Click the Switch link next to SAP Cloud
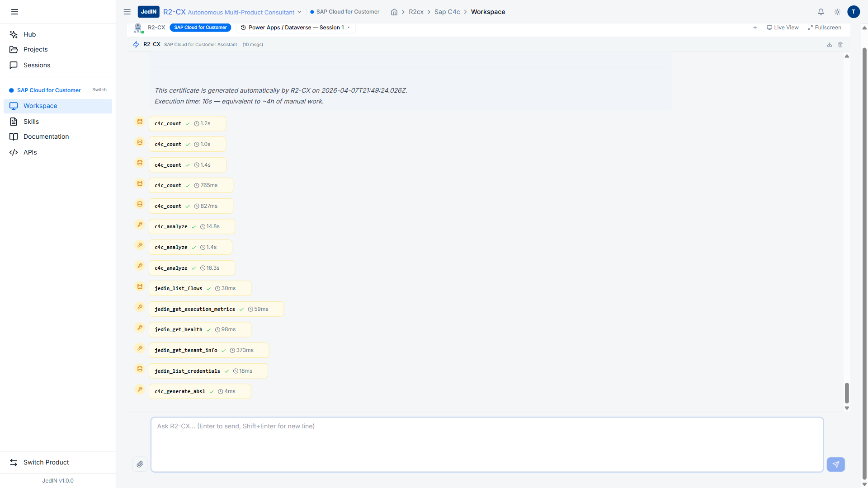 tap(99, 90)
